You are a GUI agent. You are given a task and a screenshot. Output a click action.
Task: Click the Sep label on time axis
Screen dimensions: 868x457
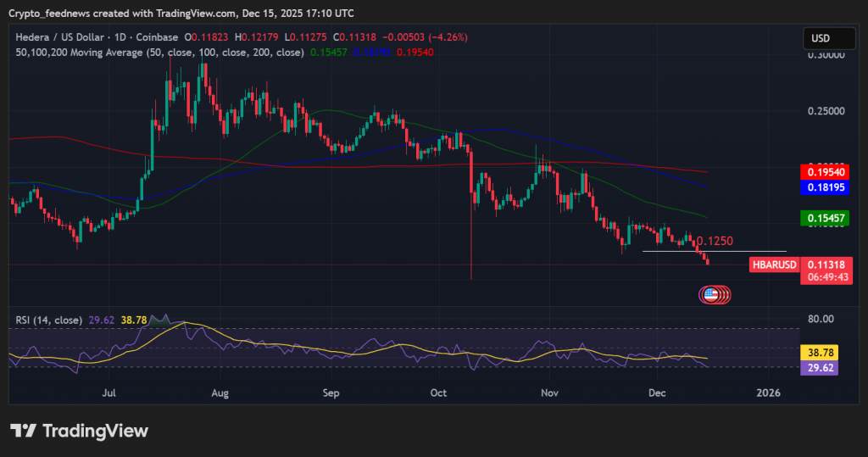[331, 393]
